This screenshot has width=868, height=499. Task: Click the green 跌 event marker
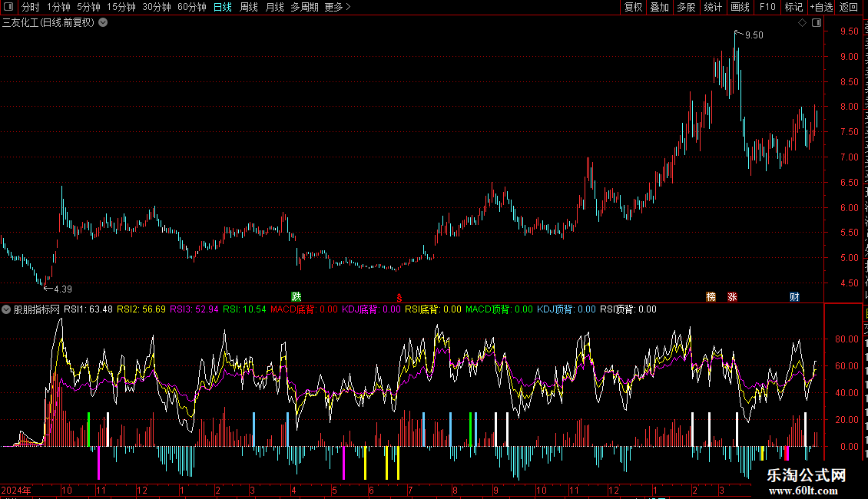[x=297, y=297]
